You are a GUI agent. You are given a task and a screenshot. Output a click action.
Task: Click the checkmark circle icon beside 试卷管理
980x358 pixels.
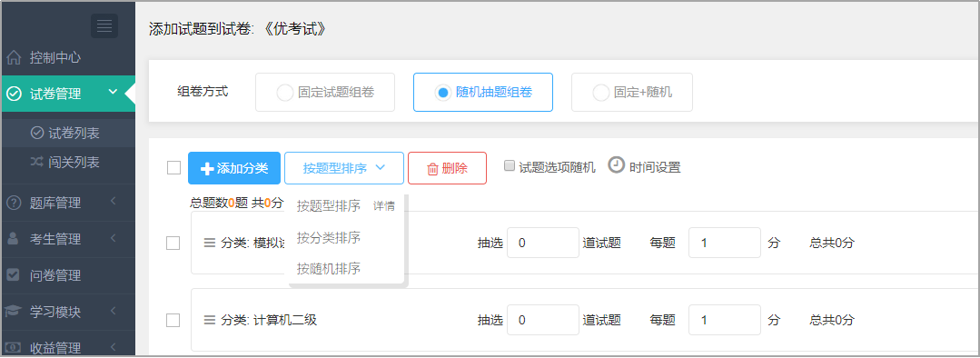point(14,94)
